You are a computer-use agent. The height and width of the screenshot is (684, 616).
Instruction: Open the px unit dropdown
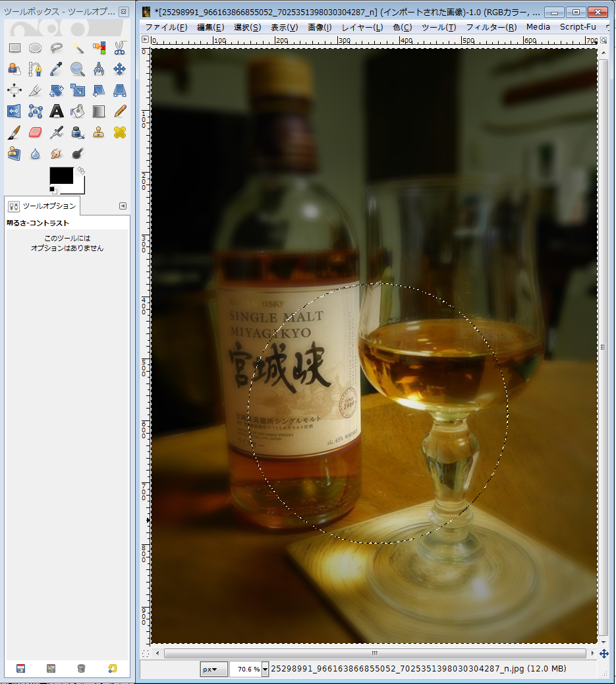(x=213, y=669)
